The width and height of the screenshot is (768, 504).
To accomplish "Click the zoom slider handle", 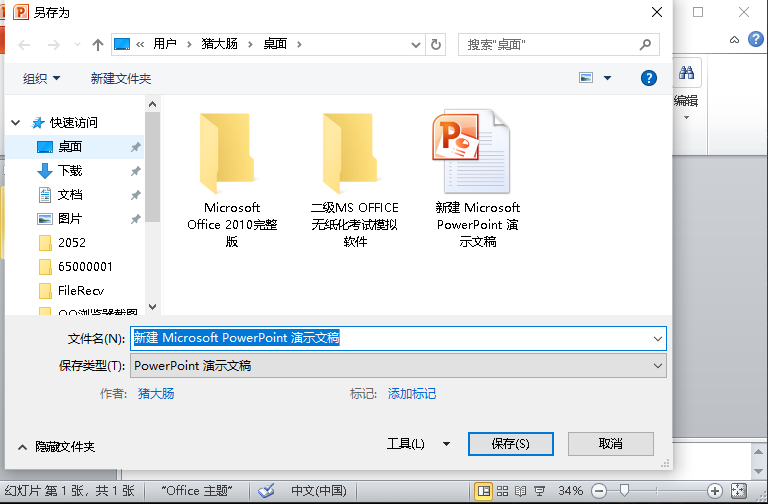I will (x=624, y=490).
